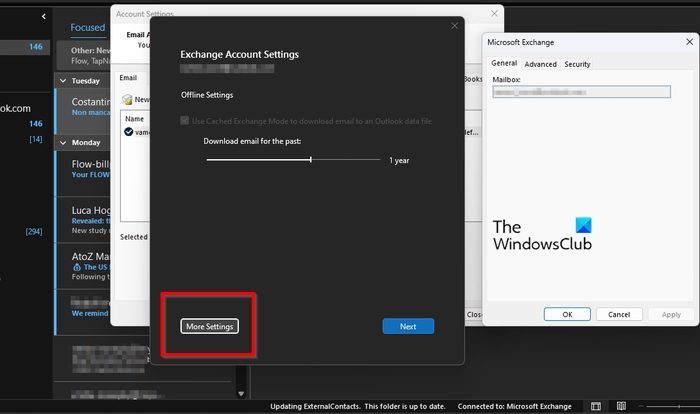Toggle the Use Cached Exchange Mode checkbox
This screenshot has width=700, height=414.
pyautogui.click(x=184, y=121)
